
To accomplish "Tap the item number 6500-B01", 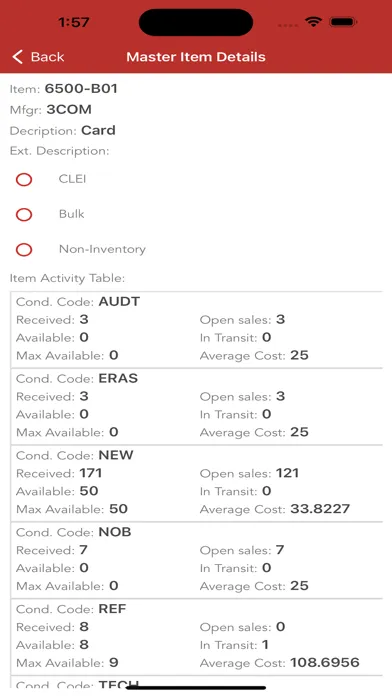I will click(x=81, y=89).
